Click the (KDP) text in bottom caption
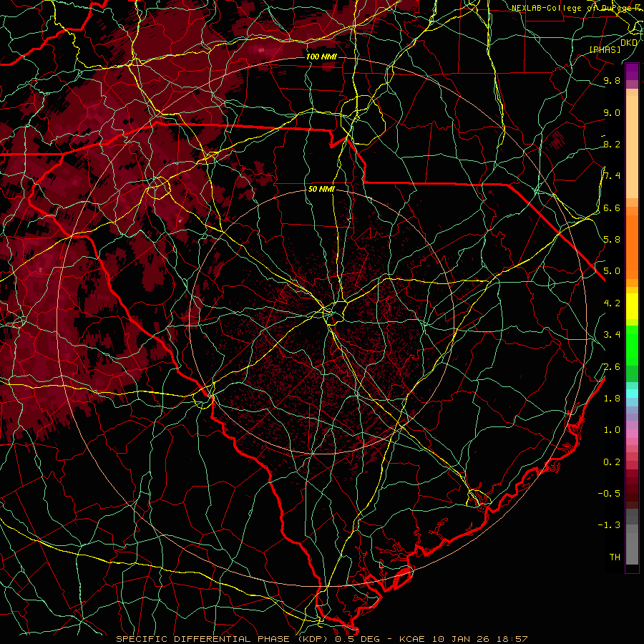This screenshot has width=644, height=644. tap(313, 639)
